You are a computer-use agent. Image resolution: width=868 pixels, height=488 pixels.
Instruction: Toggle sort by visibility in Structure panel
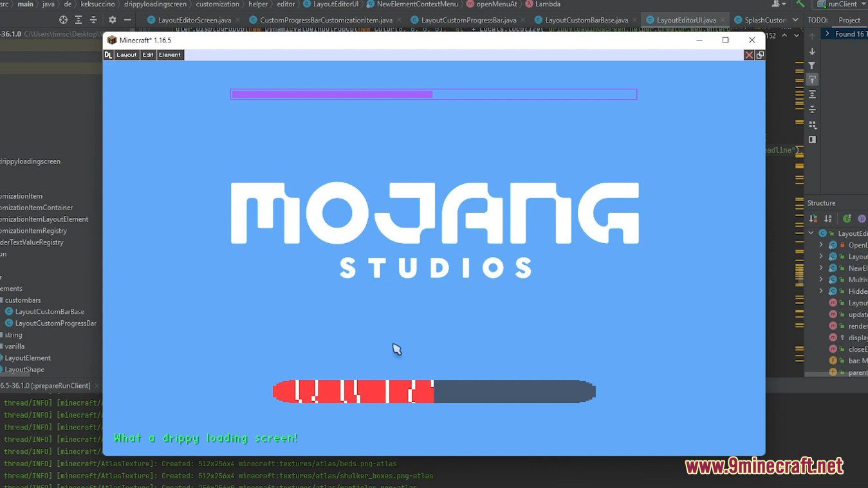click(x=813, y=219)
